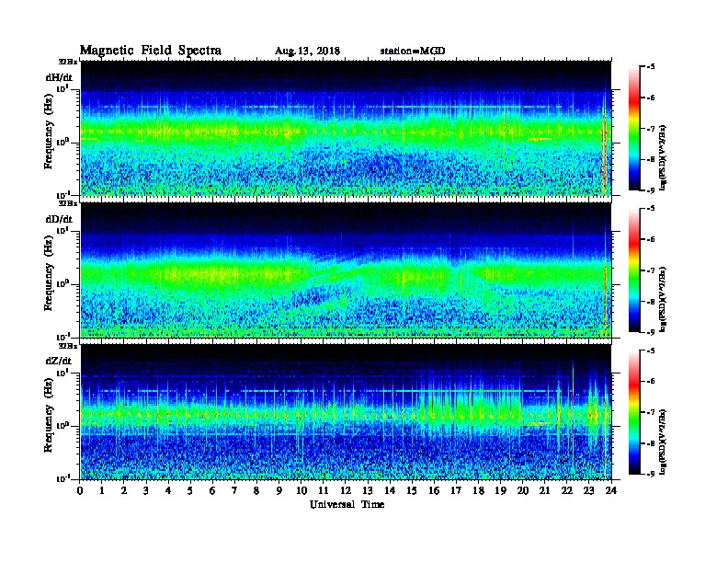The height and width of the screenshot is (563, 728).
Task: Click the 'dD/dt' panel label
Action: (x=59, y=219)
